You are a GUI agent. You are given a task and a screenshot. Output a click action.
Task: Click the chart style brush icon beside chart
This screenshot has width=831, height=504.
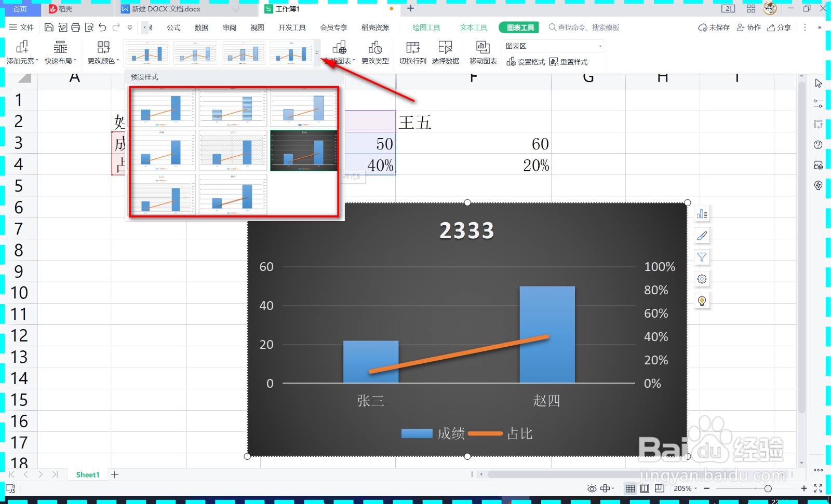[702, 236]
